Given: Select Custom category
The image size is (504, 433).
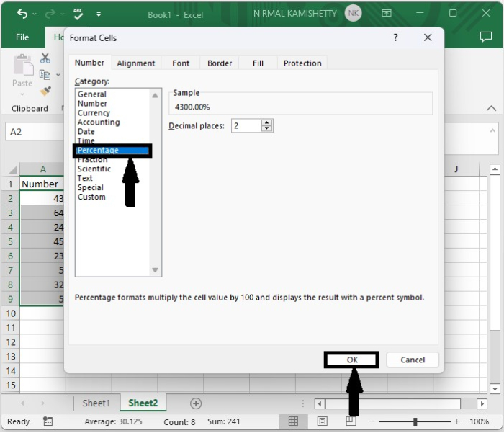Looking at the screenshot, I should pyautogui.click(x=91, y=197).
